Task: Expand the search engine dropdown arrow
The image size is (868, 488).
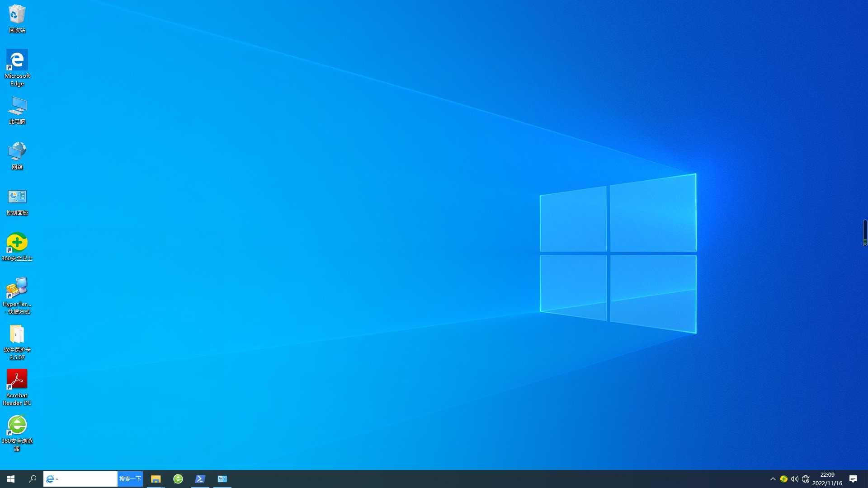Action: [57, 479]
